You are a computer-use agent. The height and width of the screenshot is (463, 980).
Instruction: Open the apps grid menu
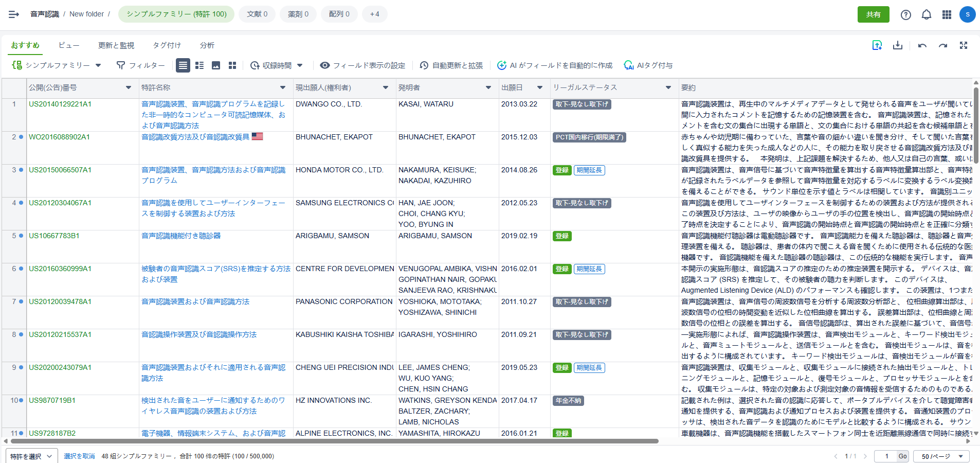click(x=947, y=14)
